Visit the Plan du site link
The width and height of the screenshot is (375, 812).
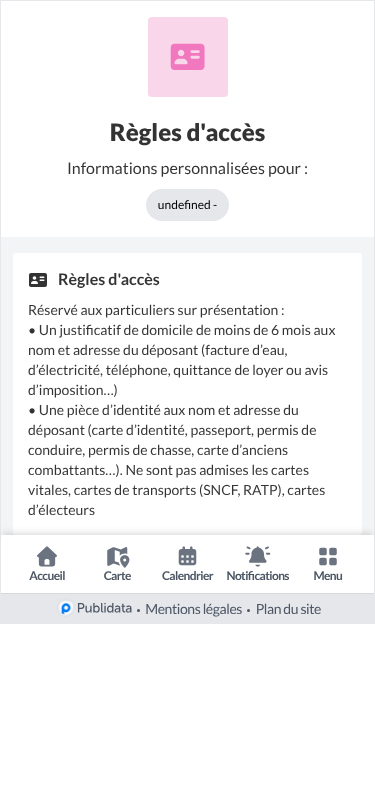coord(289,610)
